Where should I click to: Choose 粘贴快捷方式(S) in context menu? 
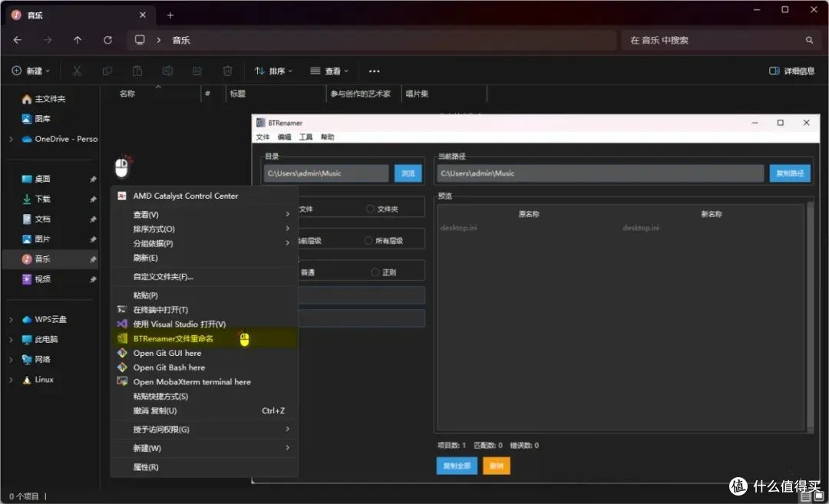pyautogui.click(x=205, y=397)
